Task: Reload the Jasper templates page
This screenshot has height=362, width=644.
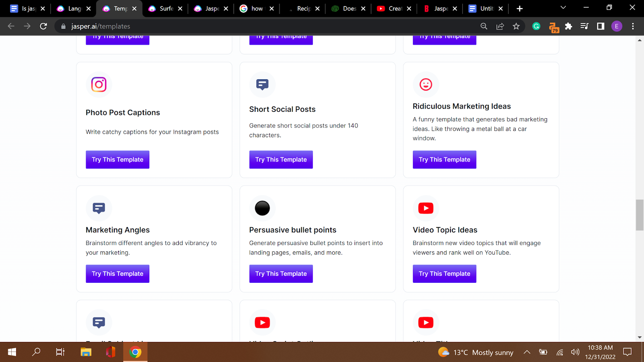Action: [x=43, y=26]
